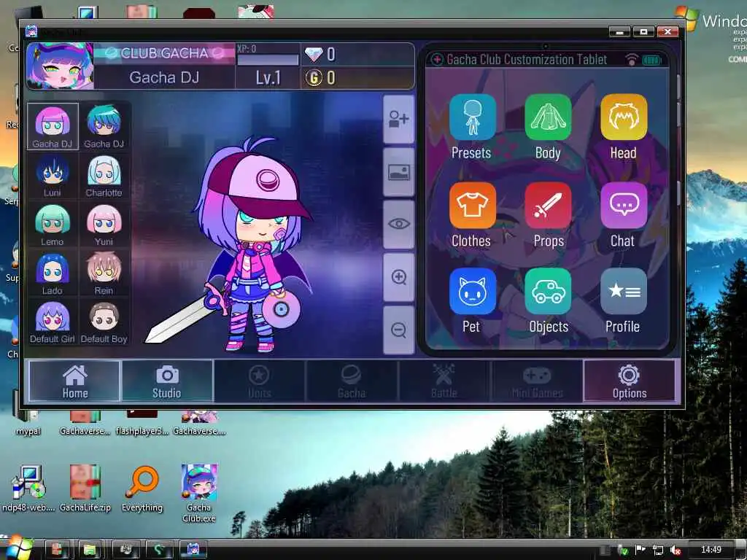Select the Yuni character slot

click(104, 225)
